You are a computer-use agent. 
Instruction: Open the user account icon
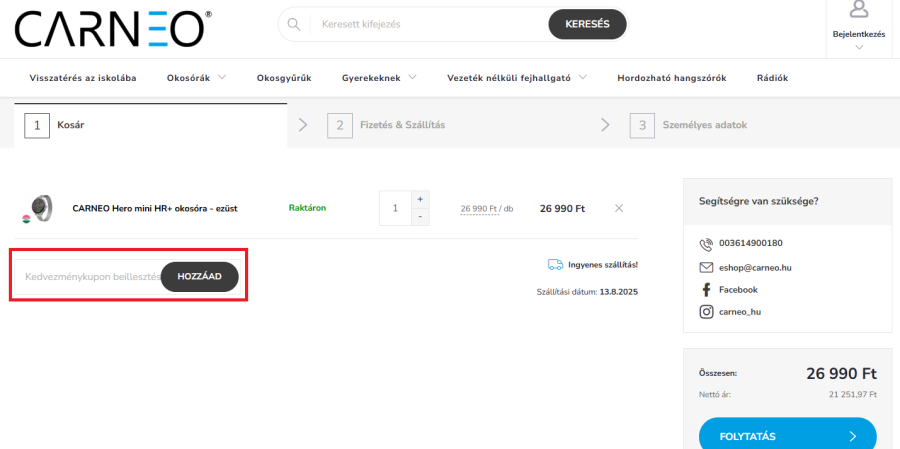tap(858, 10)
